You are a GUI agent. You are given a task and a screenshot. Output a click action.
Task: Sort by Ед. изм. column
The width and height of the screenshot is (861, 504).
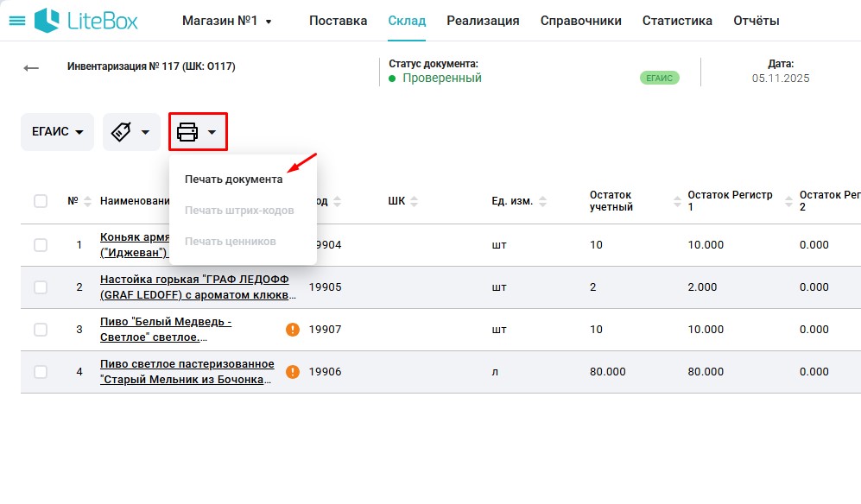[x=541, y=201]
